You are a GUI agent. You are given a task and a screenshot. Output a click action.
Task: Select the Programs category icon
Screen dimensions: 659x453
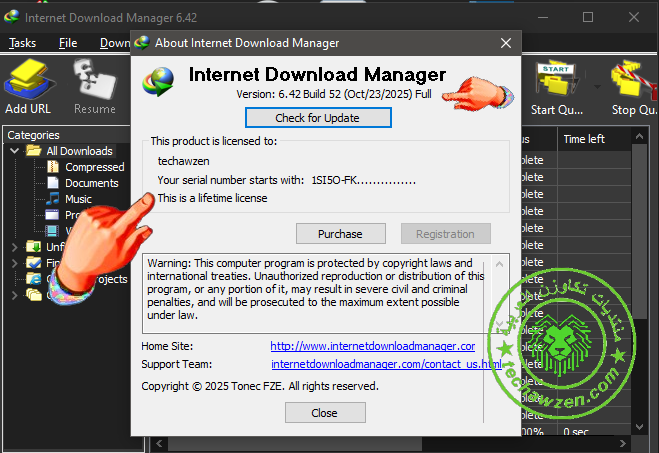[x=52, y=215]
